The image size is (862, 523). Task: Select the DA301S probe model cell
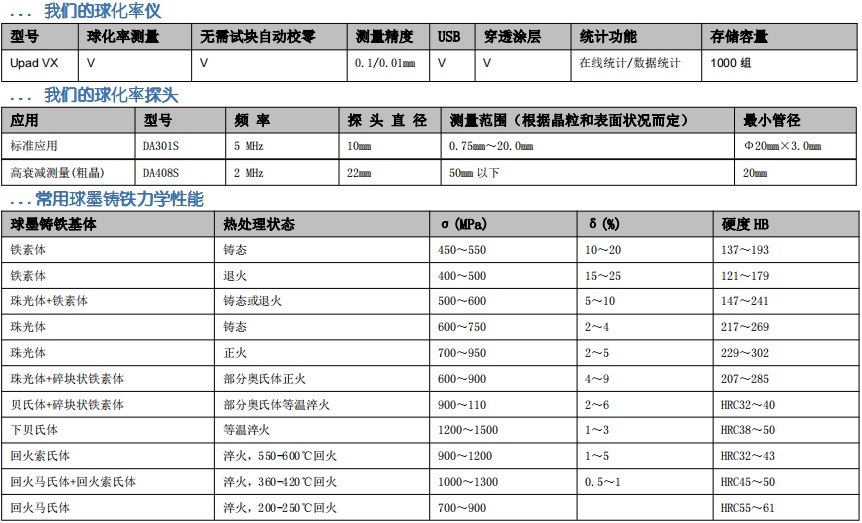163,146
